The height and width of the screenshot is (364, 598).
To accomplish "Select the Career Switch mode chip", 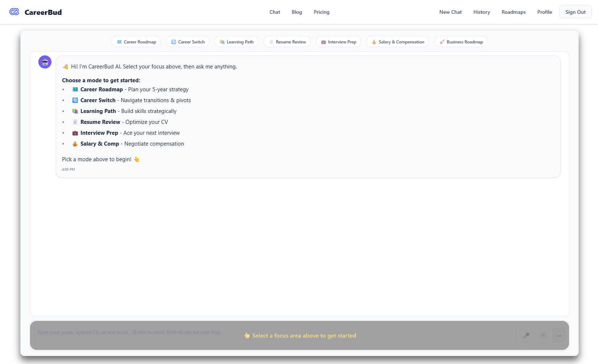I will [187, 42].
